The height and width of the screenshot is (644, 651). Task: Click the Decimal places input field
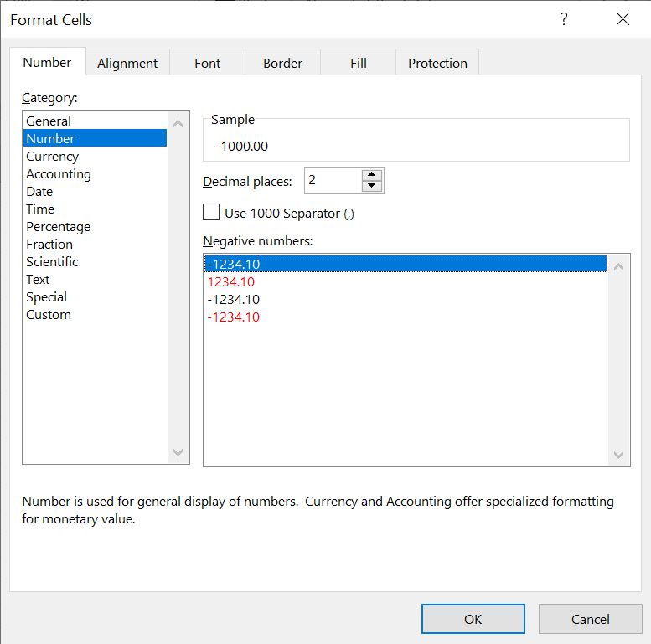[333, 180]
